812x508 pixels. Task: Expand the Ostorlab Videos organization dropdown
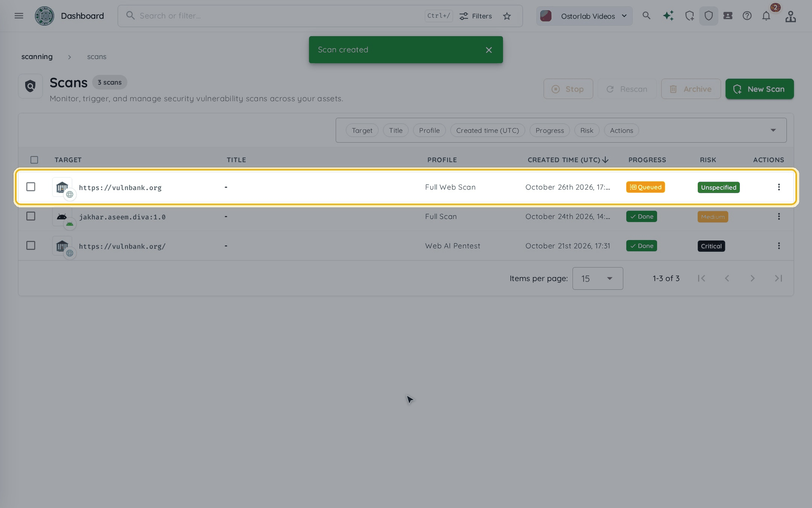[x=584, y=16]
